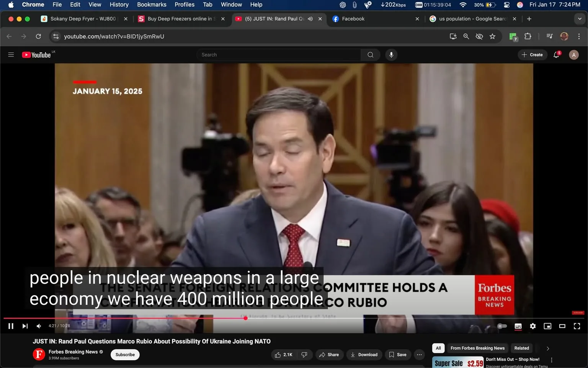588x368 pixels.
Task: Skip to the next video
Action: (x=25, y=326)
